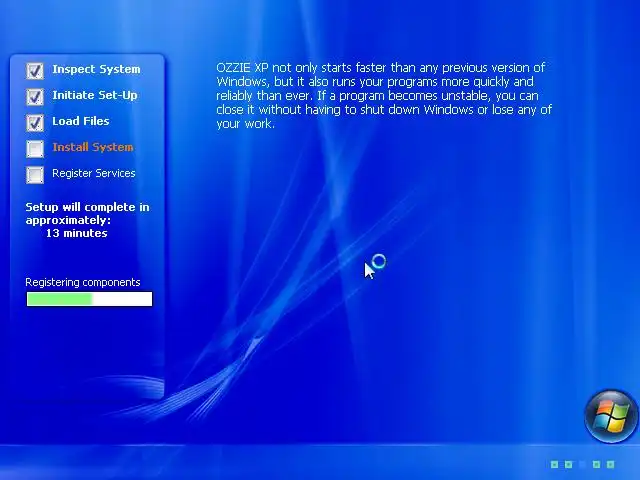Click the 'Register Services' step label

(x=94, y=173)
